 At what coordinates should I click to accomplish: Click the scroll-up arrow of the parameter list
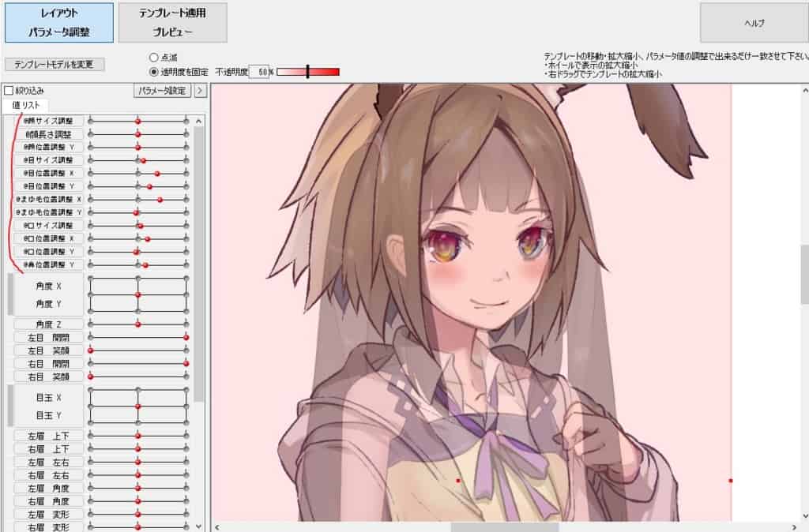pyautogui.click(x=200, y=121)
